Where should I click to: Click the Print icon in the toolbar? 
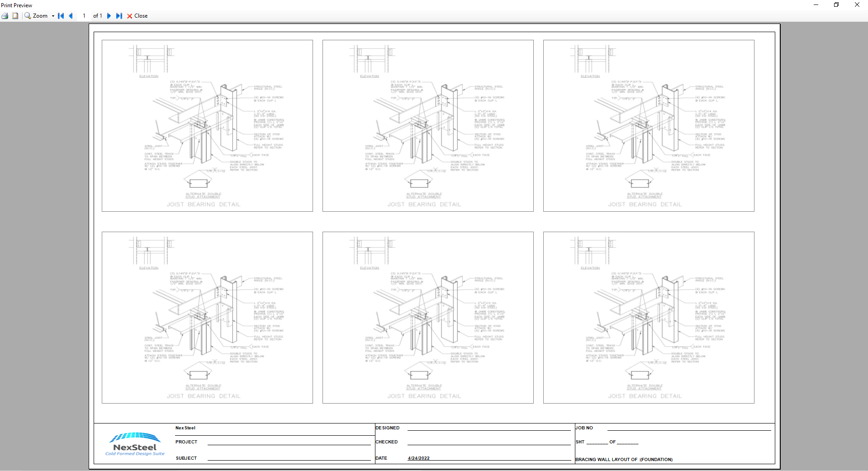click(5, 16)
